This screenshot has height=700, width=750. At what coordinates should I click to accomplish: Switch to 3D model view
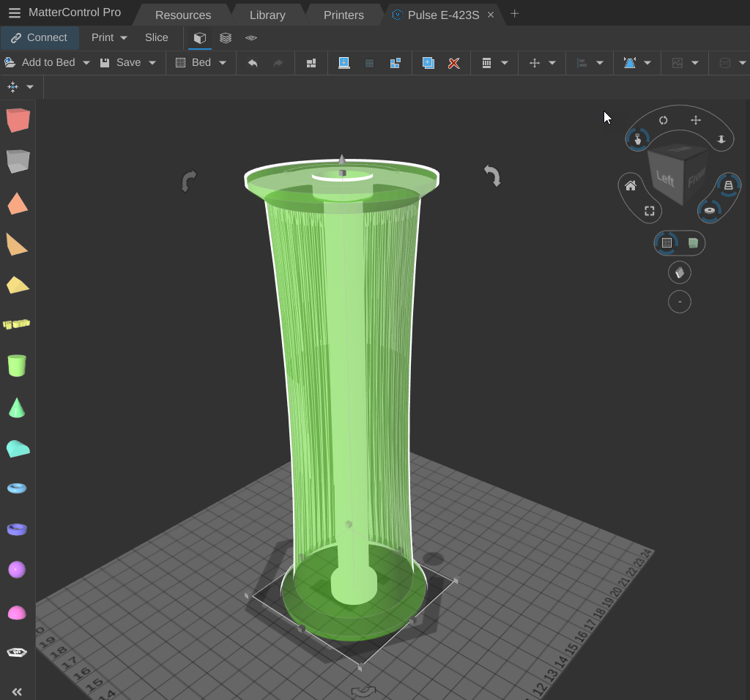[x=200, y=38]
